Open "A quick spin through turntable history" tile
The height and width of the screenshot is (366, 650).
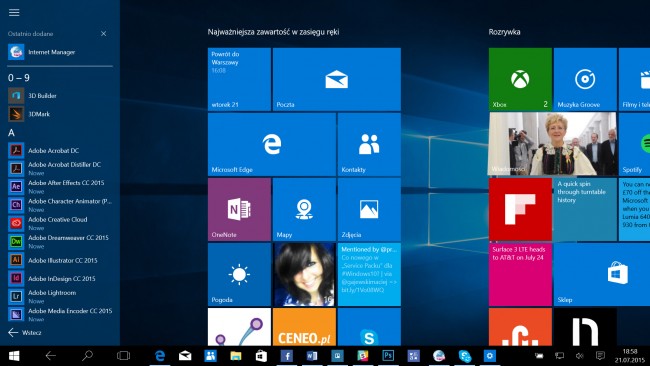(x=585, y=209)
